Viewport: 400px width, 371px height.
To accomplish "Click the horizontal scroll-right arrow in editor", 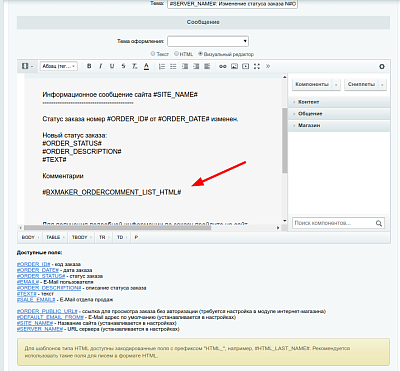I will coord(278,228).
